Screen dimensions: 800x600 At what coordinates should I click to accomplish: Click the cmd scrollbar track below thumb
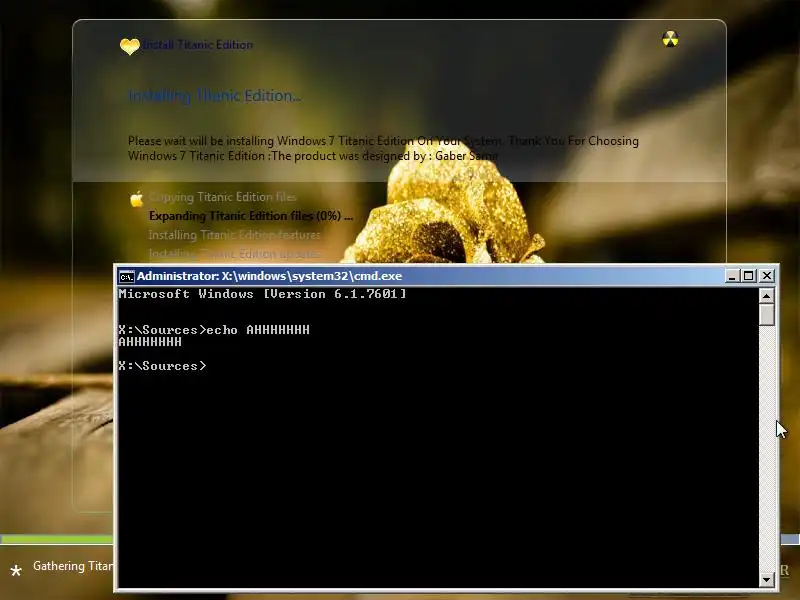point(766,449)
